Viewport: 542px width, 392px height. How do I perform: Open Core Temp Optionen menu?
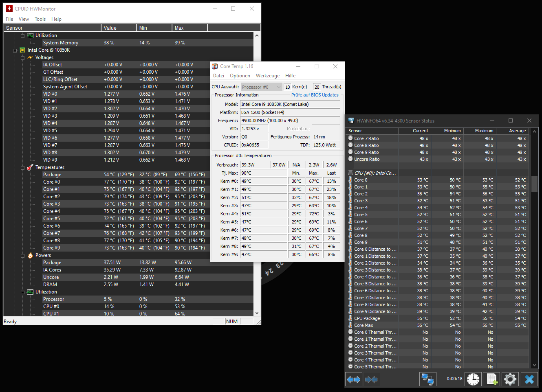point(240,76)
